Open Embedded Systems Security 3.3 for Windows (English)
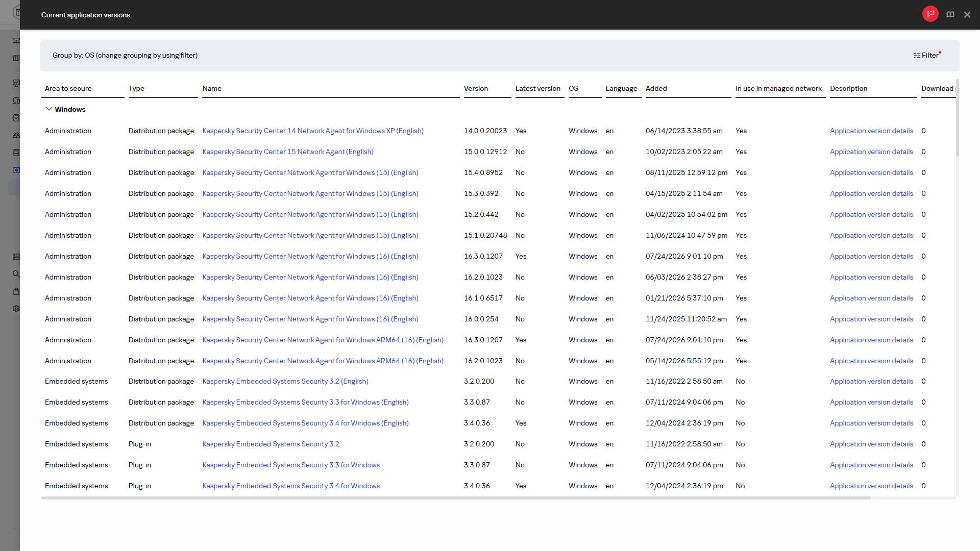The width and height of the screenshot is (980, 551). [305, 402]
